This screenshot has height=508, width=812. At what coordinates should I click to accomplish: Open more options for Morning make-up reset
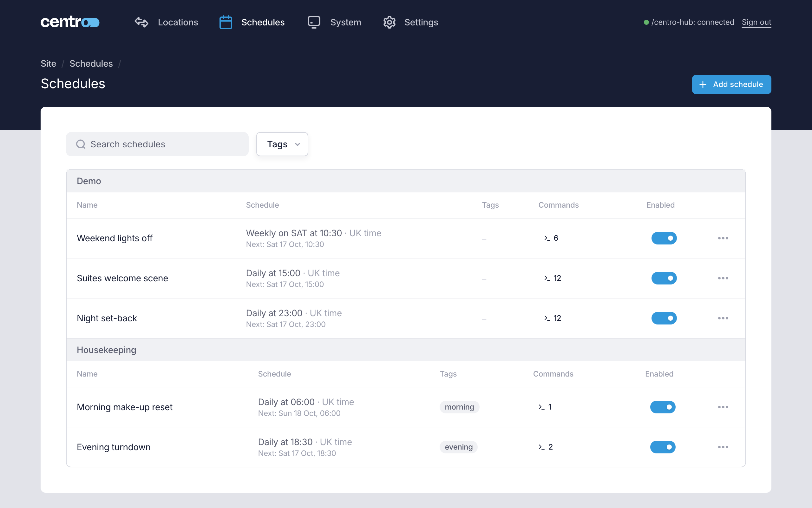pos(723,407)
